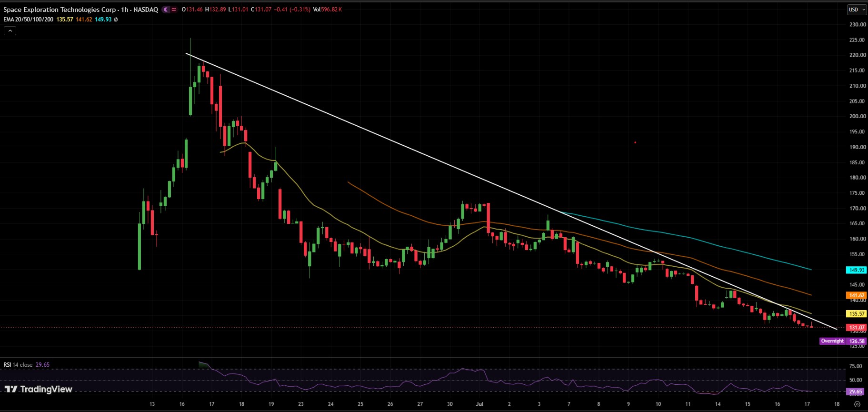This screenshot has width=868, height=412.
Task: Click the 200.00 price axis label
Action: (x=858, y=116)
